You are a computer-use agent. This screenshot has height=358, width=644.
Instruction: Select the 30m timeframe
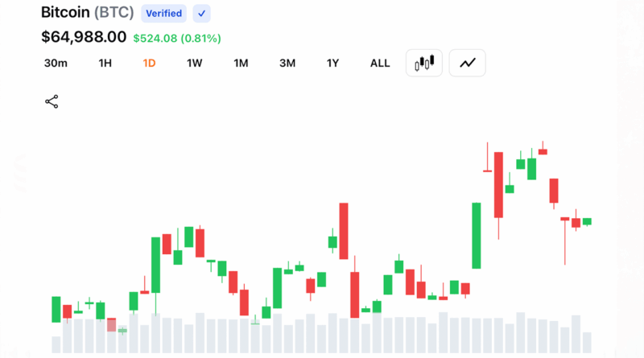pos(56,64)
